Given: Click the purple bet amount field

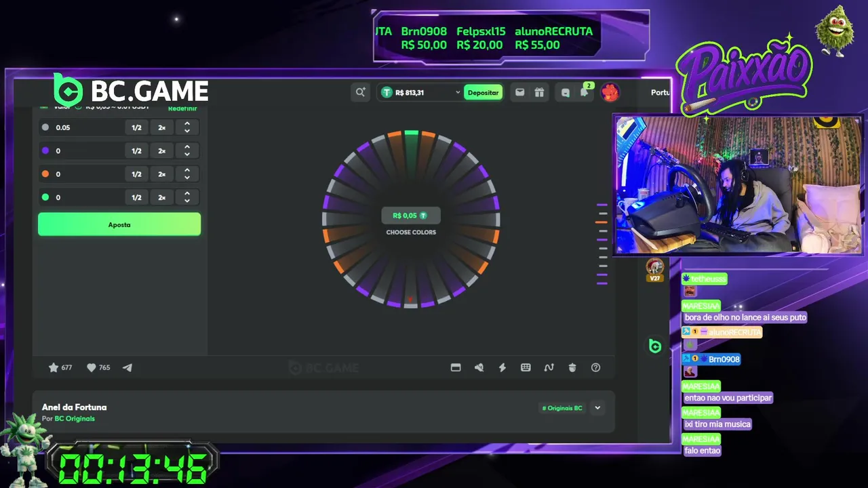Looking at the screenshot, I should pyautogui.click(x=88, y=150).
